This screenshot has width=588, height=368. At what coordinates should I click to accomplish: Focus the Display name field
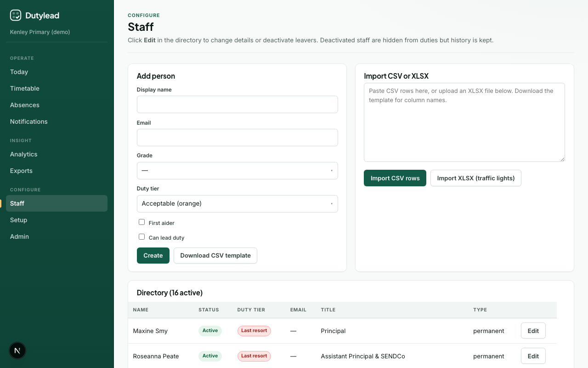click(237, 104)
